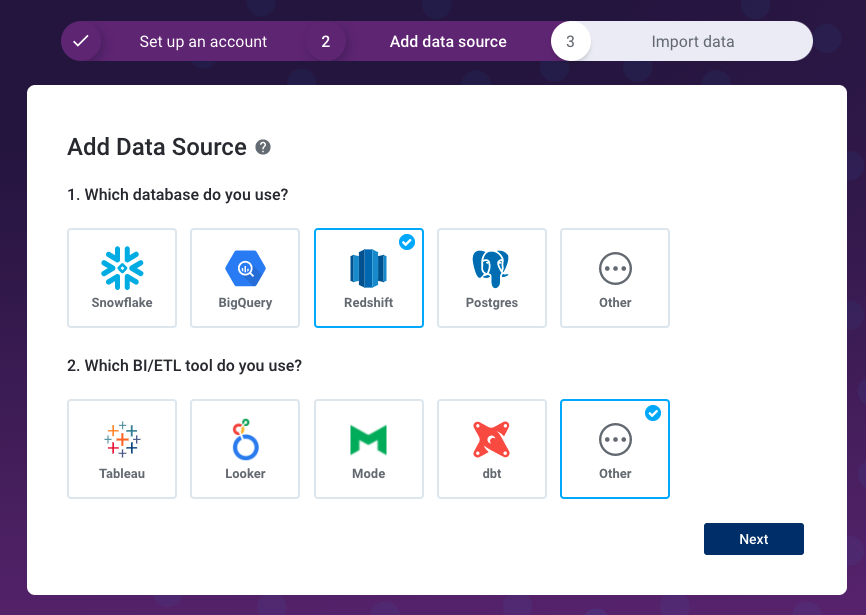Viewport: 866px width, 615px height.
Task: Choose Other in the BI/ETL tool question
Action: coord(615,449)
